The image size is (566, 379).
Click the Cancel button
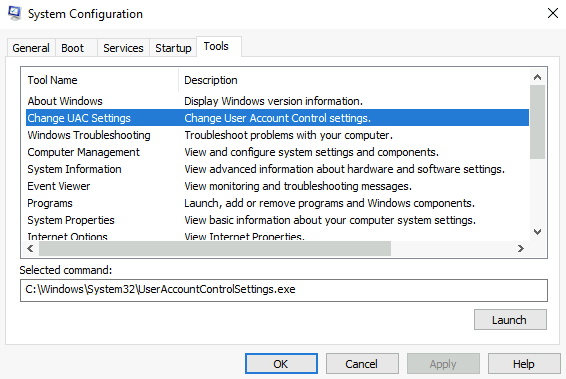[362, 363]
